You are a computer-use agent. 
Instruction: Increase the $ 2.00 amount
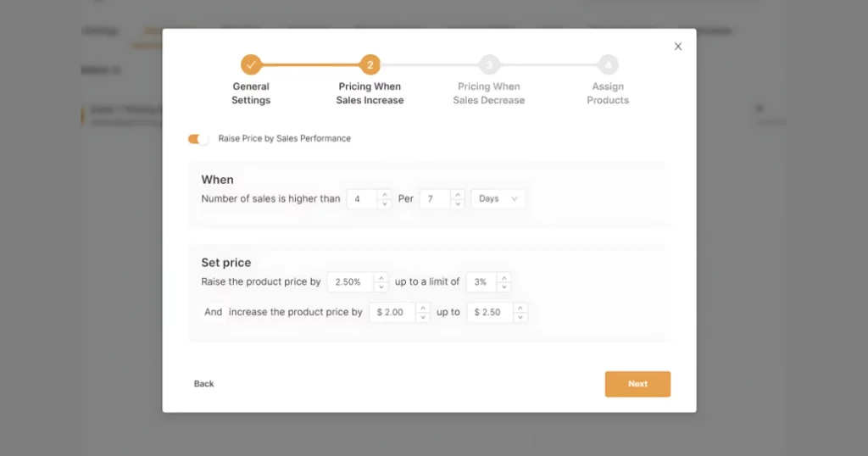tap(423, 308)
